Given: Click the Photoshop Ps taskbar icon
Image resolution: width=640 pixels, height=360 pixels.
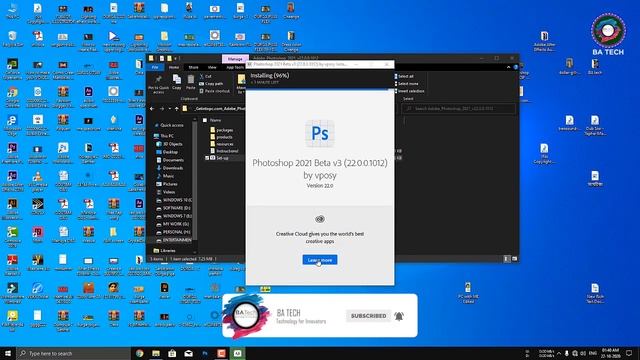Looking at the screenshot, I should tap(205, 353).
